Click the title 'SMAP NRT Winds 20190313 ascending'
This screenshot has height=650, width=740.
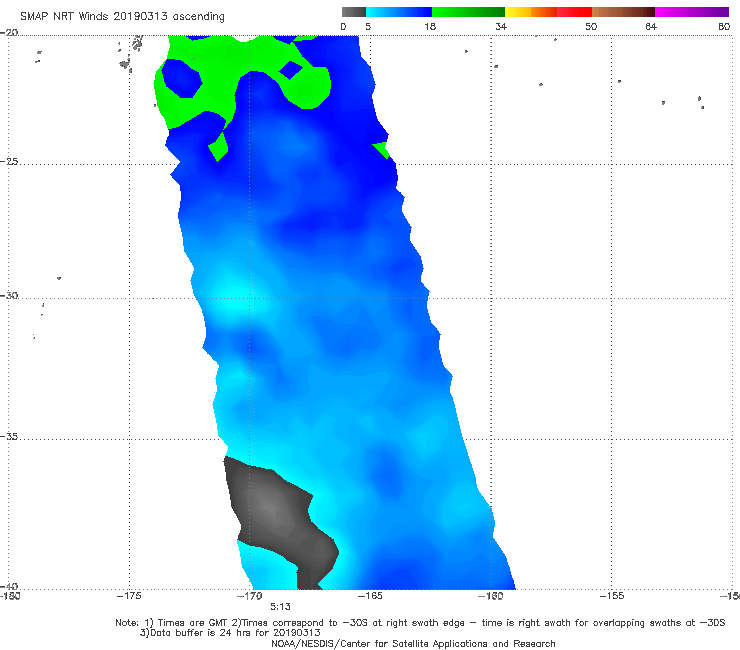point(122,16)
